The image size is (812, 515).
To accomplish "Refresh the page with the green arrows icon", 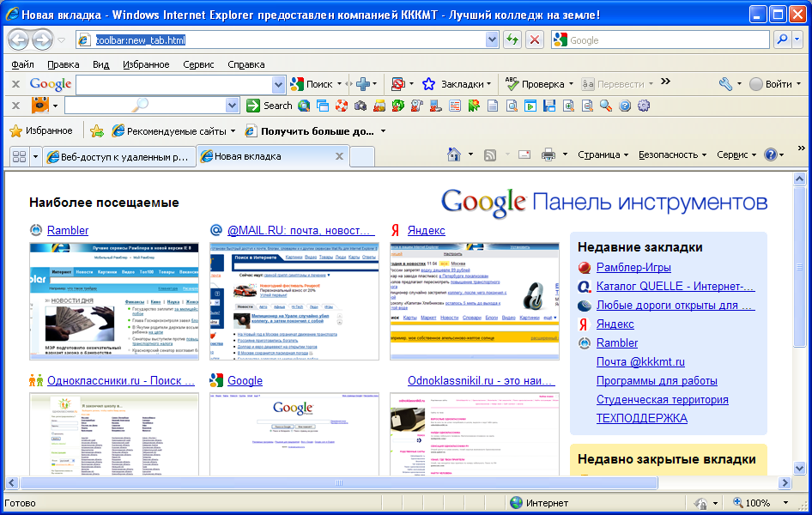I will click(512, 39).
